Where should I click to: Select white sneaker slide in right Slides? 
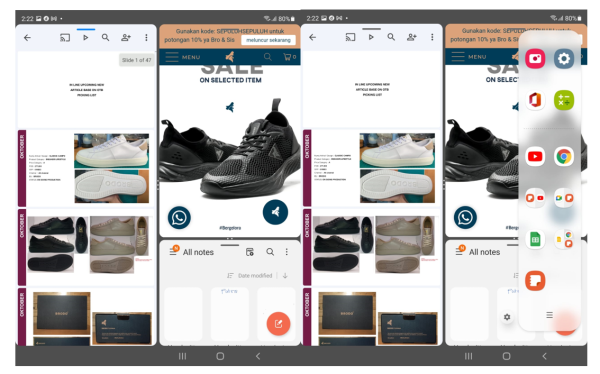coord(372,168)
